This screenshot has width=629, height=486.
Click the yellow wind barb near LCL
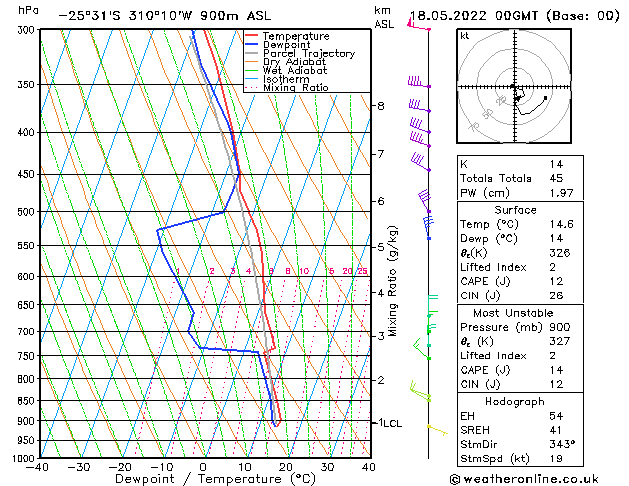tap(437, 430)
